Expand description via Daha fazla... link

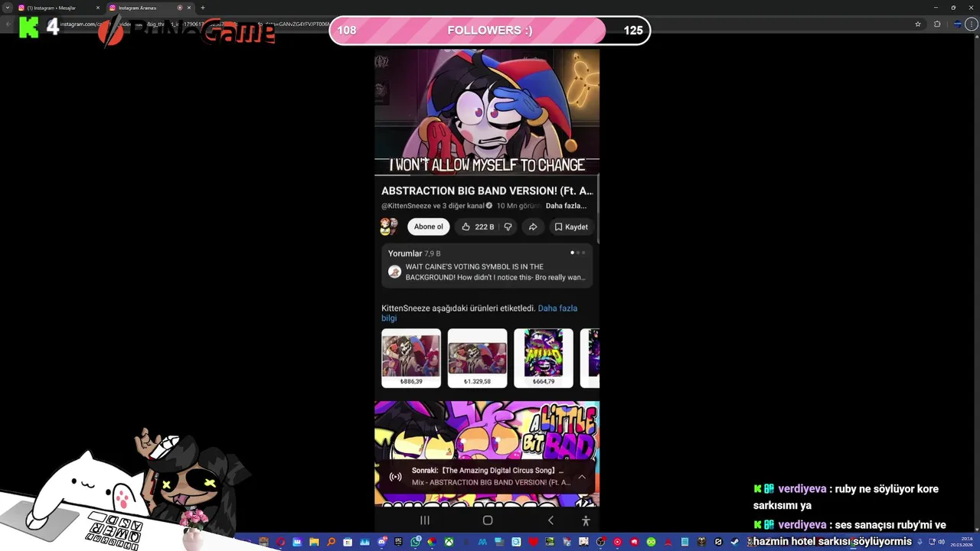point(566,206)
